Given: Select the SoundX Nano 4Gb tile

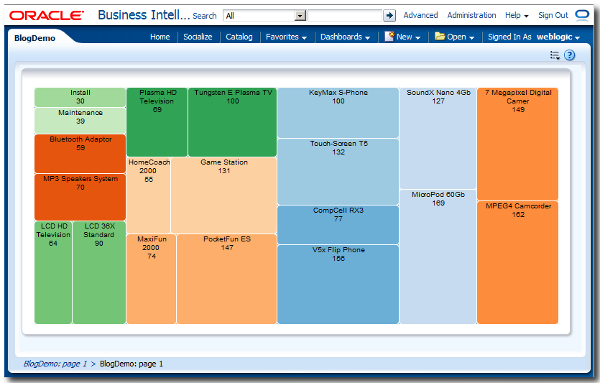Looking at the screenshot, I should (438, 139).
